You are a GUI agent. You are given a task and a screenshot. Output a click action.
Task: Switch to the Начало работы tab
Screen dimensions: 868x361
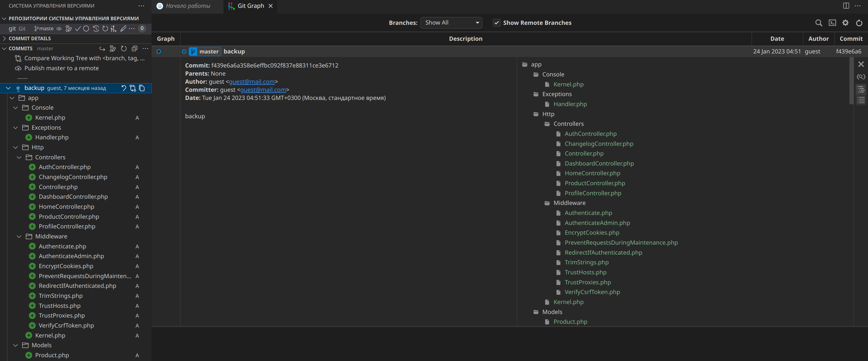tap(187, 6)
